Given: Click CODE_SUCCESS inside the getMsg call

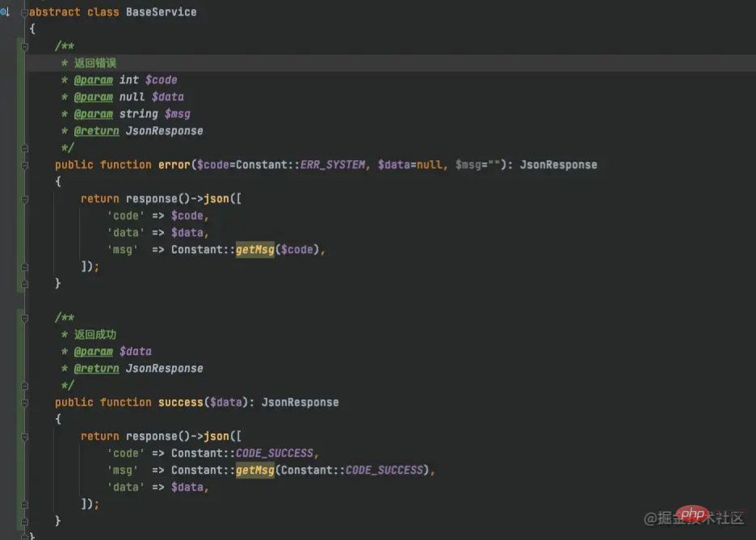Looking at the screenshot, I should coord(384,470).
